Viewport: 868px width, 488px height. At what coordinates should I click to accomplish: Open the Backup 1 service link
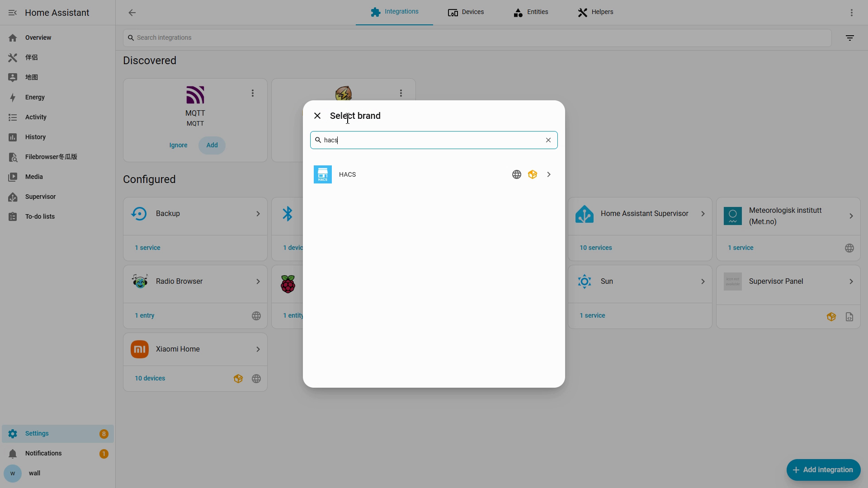point(147,248)
